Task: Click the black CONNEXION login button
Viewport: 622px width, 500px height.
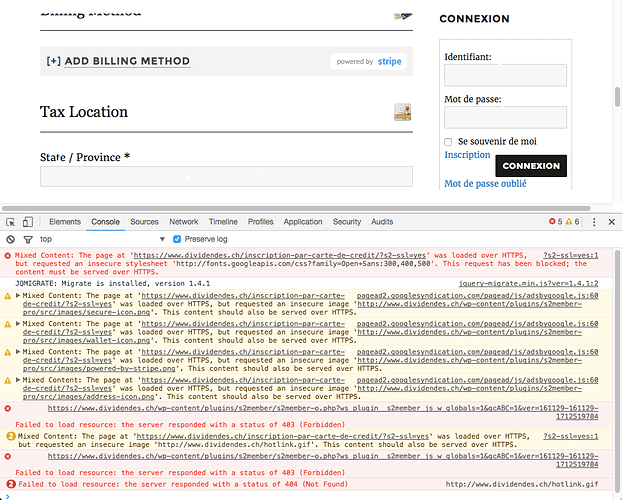Action: click(x=531, y=166)
